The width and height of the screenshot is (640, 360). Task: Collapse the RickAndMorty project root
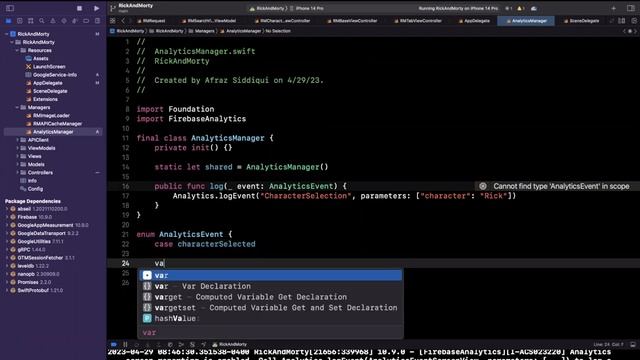(x=7, y=34)
